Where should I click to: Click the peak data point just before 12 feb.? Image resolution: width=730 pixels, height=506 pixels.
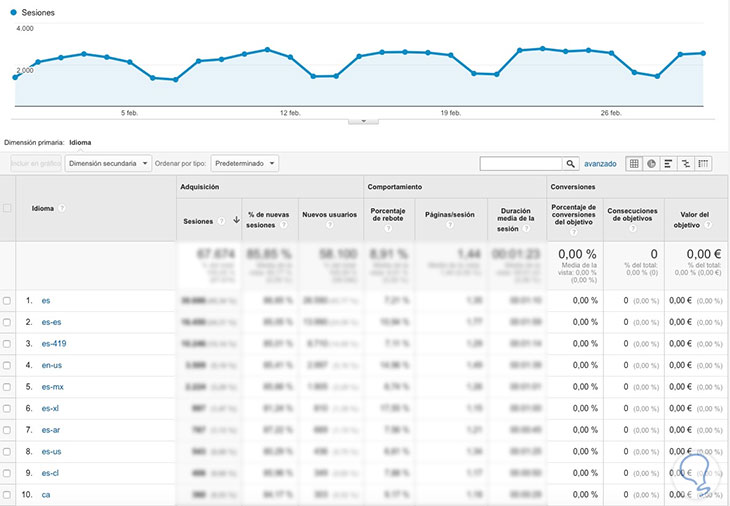click(267, 49)
